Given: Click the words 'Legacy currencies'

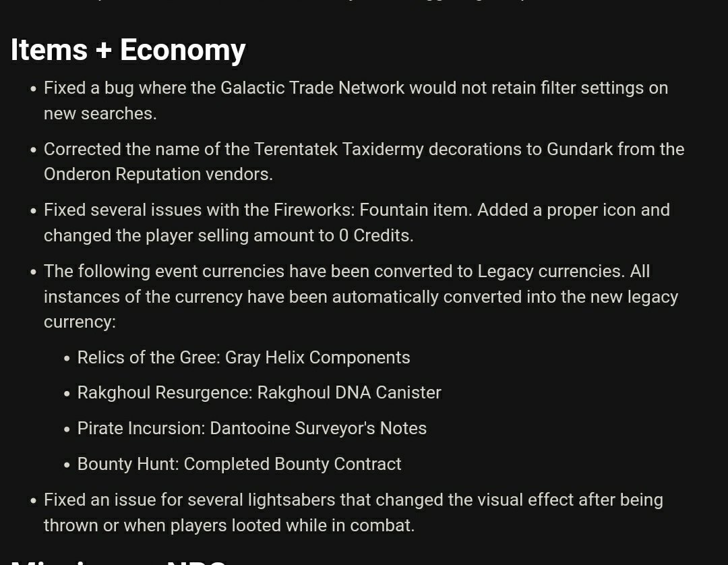Looking at the screenshot, I should [551, 272].
